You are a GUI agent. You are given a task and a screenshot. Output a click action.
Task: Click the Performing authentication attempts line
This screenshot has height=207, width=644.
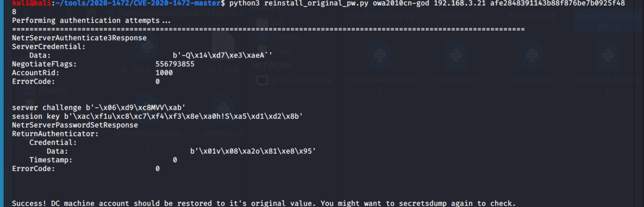tap(91, 21)
